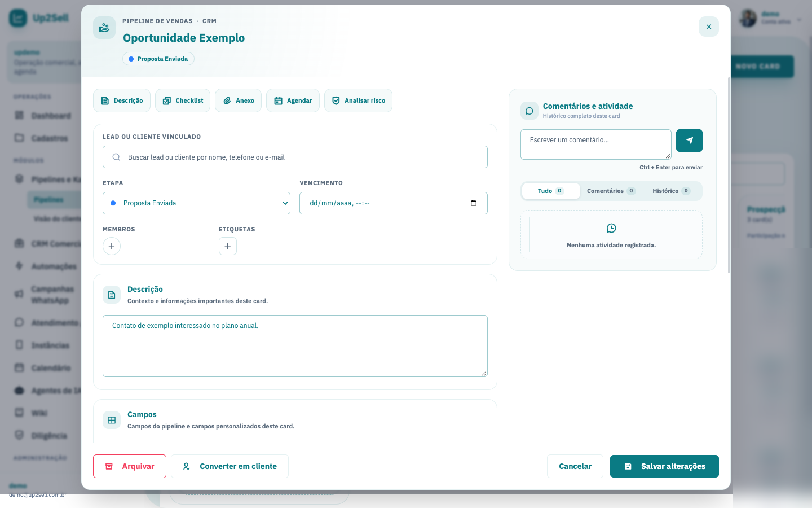Screen dimensions: 812x508
Task: Send the comment with the paper-plane button
Action: (x=689, y=141)
